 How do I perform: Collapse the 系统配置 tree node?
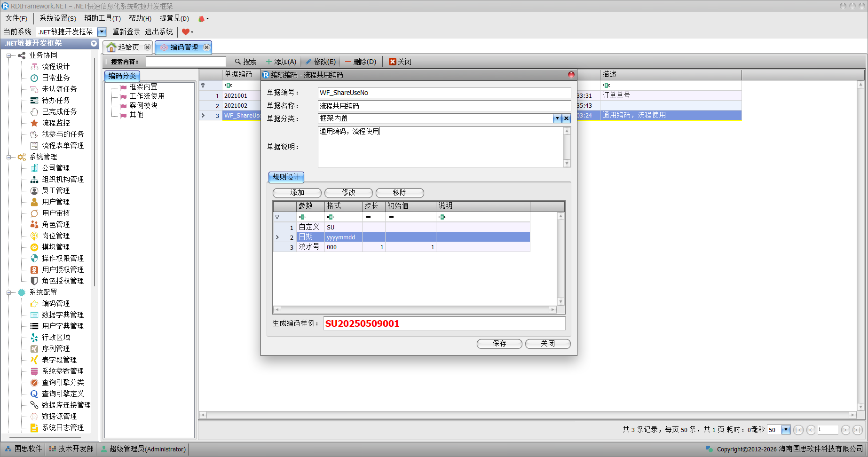coord(9,292)
